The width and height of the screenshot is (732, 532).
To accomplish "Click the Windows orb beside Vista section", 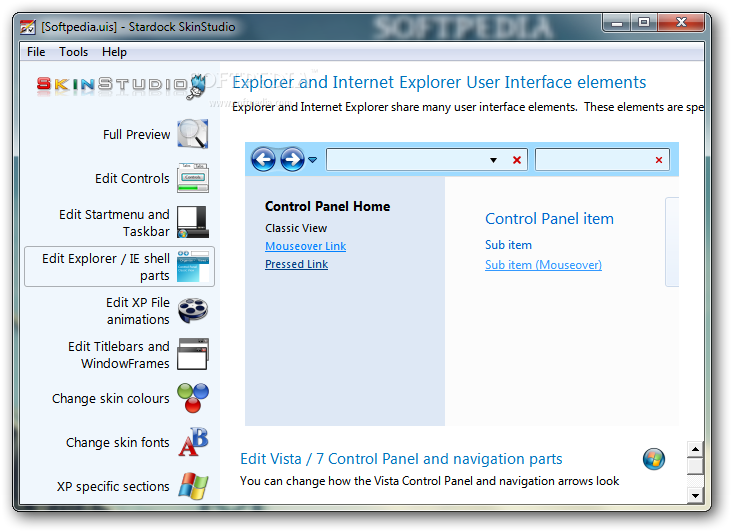I will pos(654,459).
